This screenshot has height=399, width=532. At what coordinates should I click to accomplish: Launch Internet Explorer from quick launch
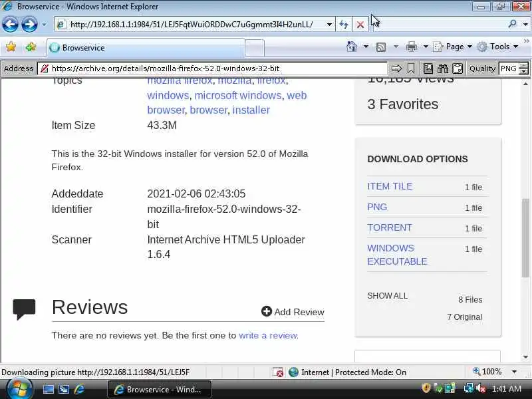tap(79, 389)
